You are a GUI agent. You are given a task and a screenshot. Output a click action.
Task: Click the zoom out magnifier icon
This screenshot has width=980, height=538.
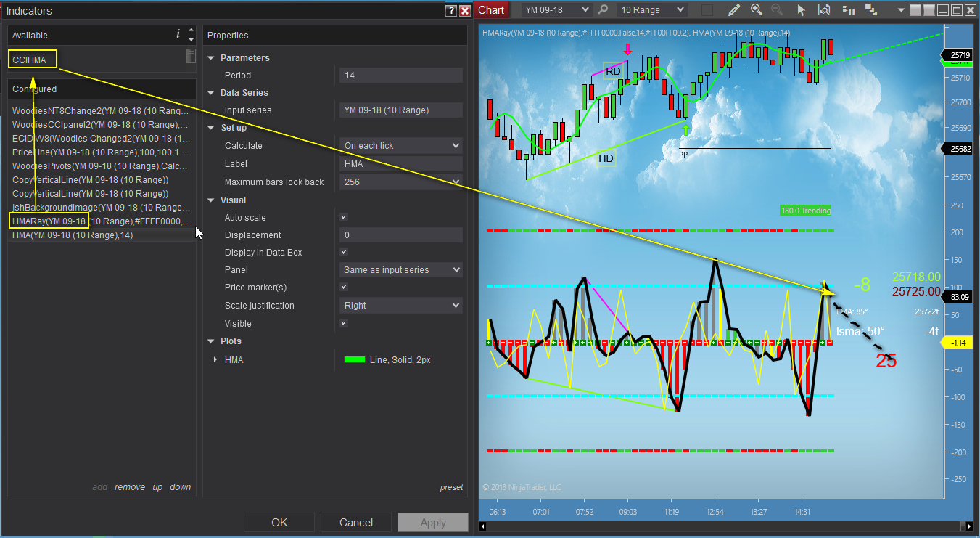[x=777, y=10]
